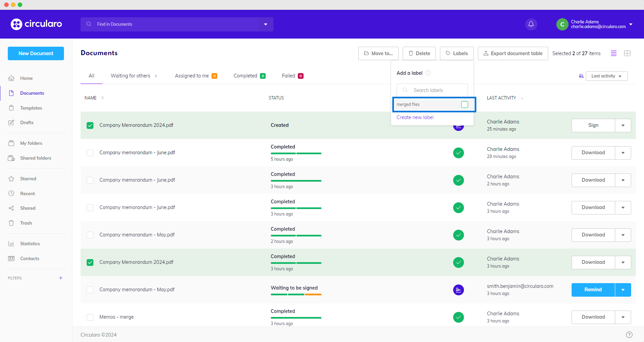Open the notifications bell
The height and width of the screenshot is (342, 644).
[531, 24]
